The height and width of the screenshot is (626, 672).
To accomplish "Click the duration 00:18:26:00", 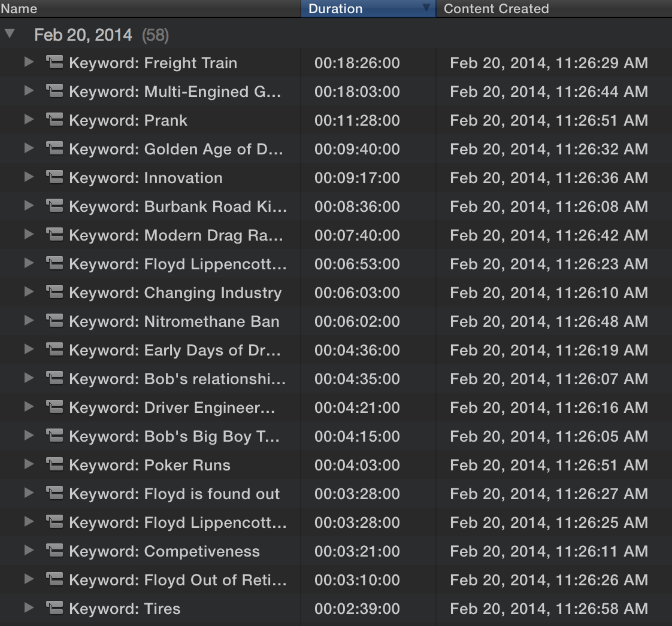I will 357,63.
